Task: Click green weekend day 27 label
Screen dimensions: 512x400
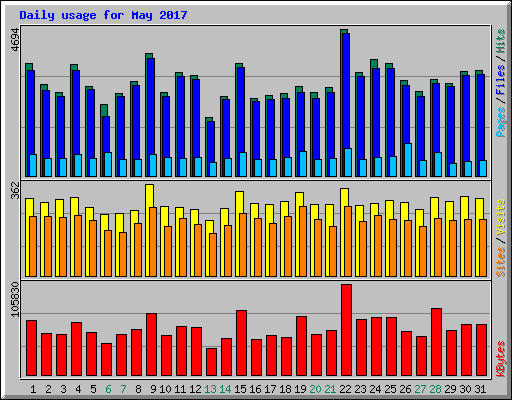Action: click(420, 389)
